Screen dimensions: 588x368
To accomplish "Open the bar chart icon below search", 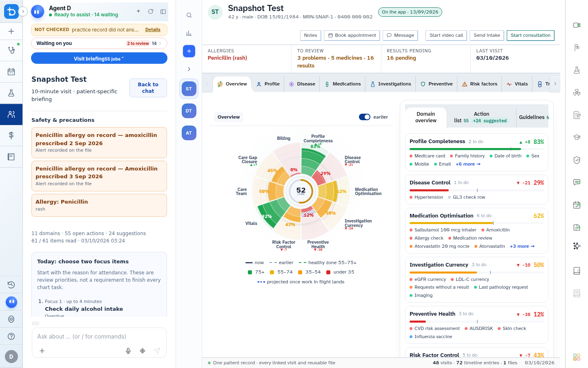I will tap(189, 33).
